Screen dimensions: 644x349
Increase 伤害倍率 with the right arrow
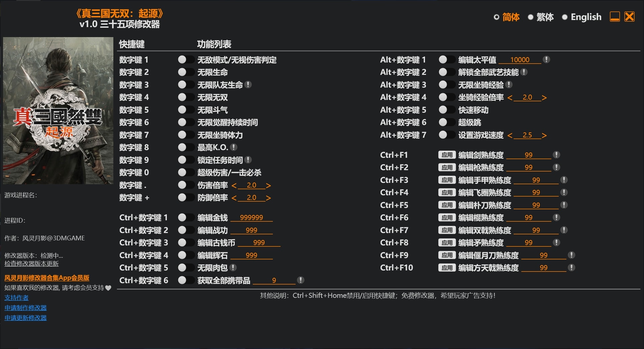pos(269,185)
